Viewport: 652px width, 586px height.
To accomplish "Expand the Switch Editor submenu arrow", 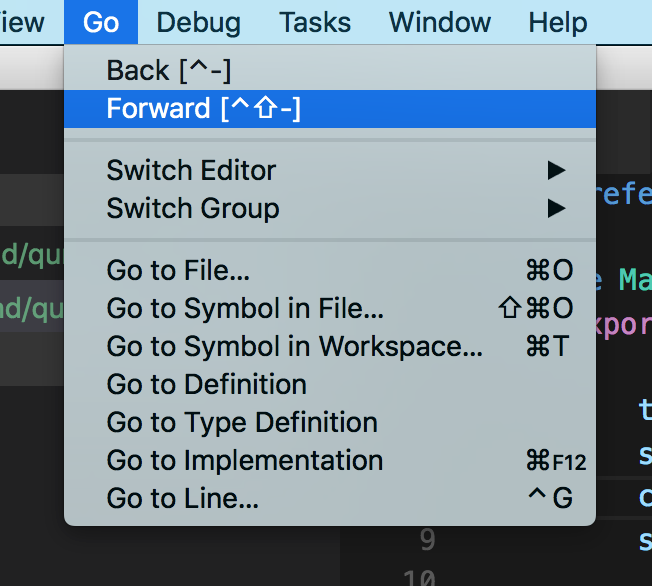I will click(556, 171).
